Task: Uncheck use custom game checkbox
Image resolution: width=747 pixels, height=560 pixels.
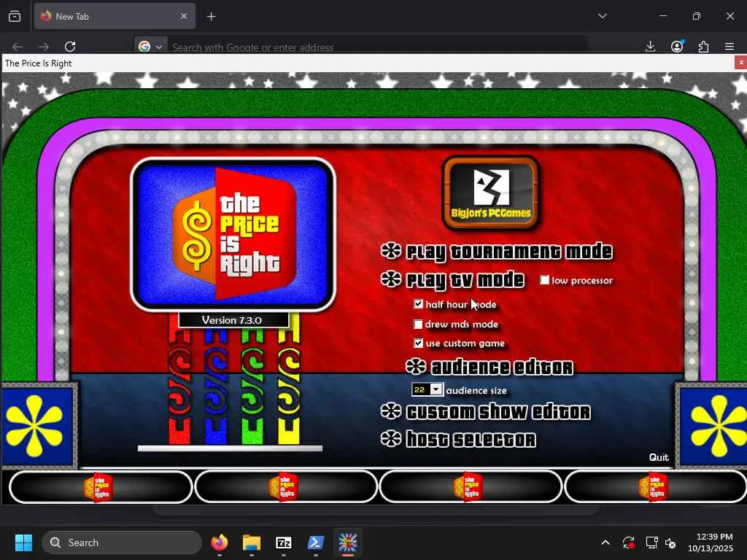Action: (418, 343)
